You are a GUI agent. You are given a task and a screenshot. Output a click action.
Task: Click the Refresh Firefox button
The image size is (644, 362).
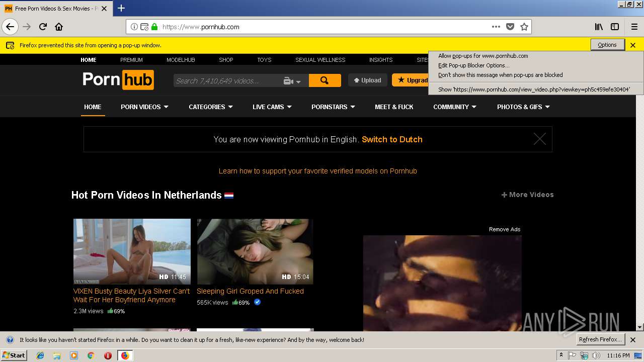point(600,340)
